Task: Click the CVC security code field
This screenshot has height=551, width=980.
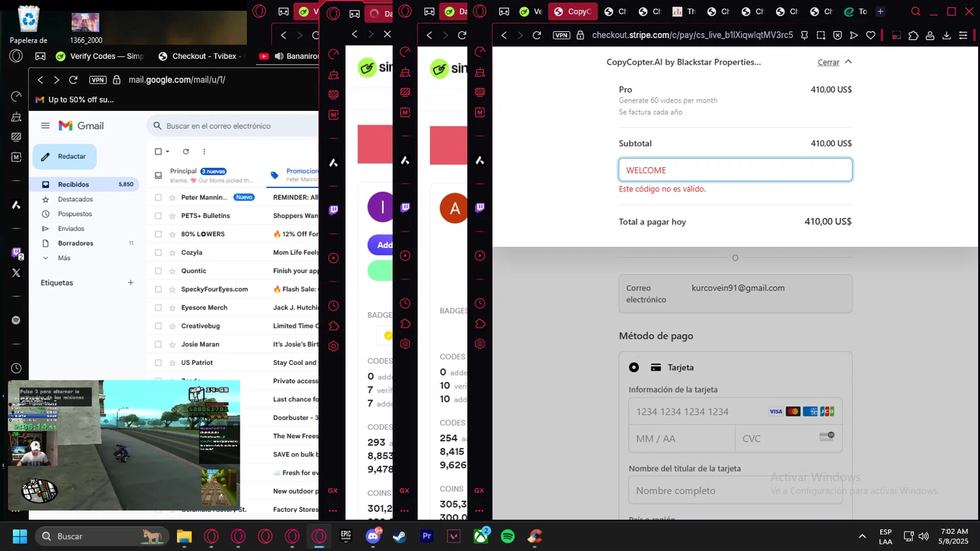Action: pyautogui.click(x=789, y=439)
